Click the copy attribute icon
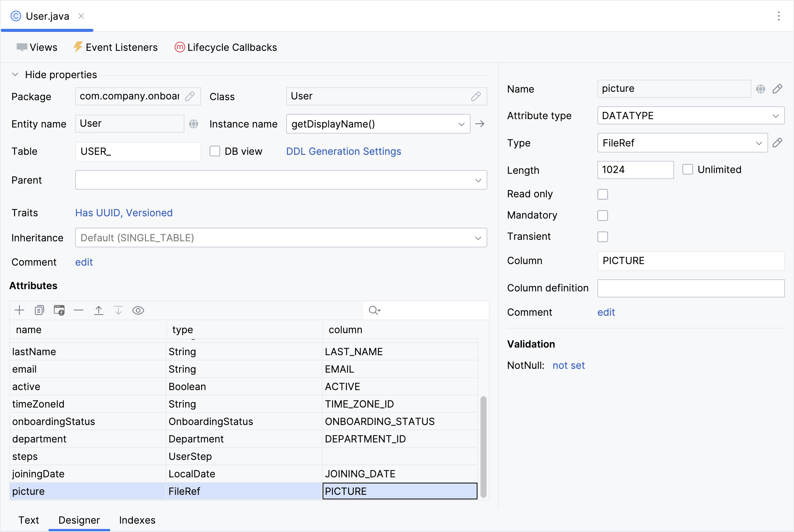Image resolution: width=794 pixels, height=532 pixels. 39,310
